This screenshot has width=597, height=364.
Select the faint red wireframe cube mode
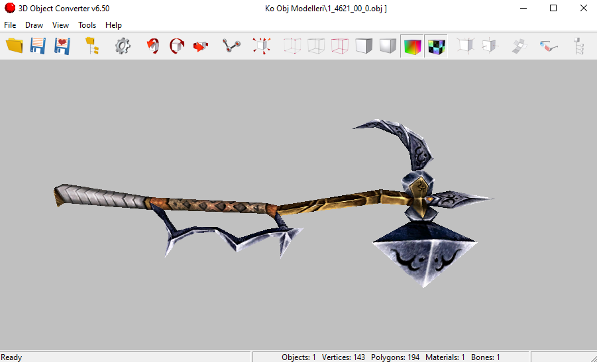click(292, 46)
